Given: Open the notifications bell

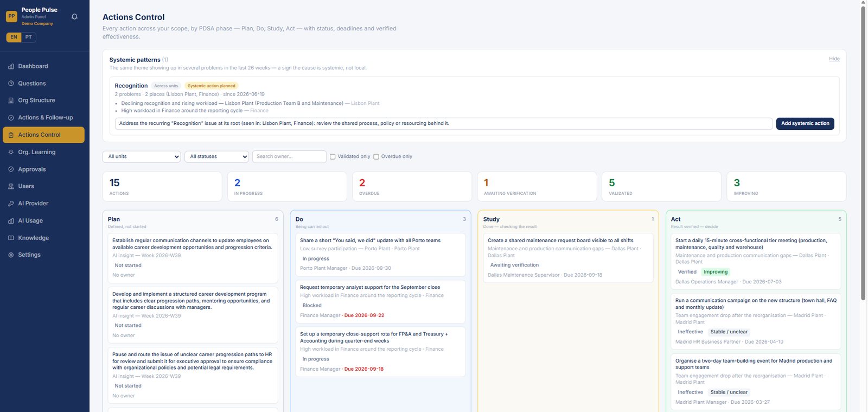Looking at the screenshot, I should tap(74, 16).
